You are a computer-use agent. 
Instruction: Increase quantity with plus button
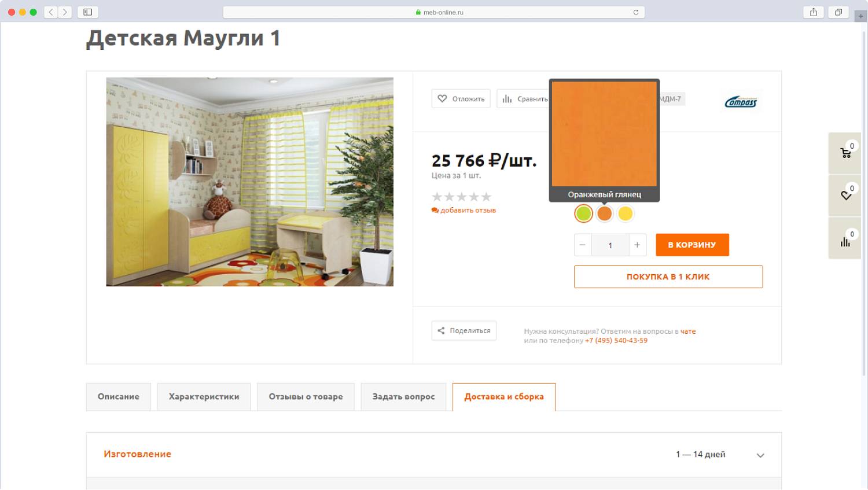pyautogui.click(x=637, y=245)
